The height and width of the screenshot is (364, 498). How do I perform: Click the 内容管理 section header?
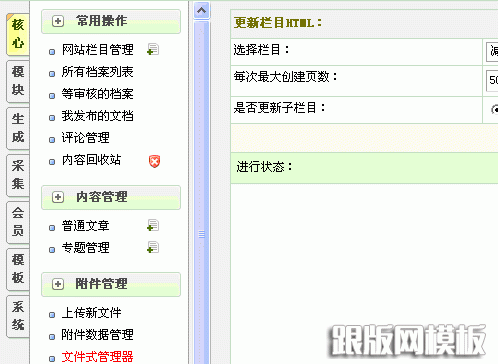[111, 197]
